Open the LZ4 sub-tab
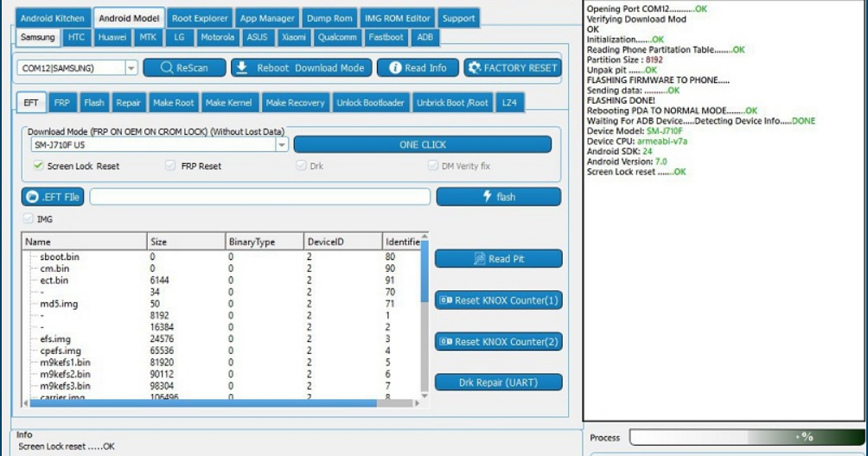 [509, 102]
